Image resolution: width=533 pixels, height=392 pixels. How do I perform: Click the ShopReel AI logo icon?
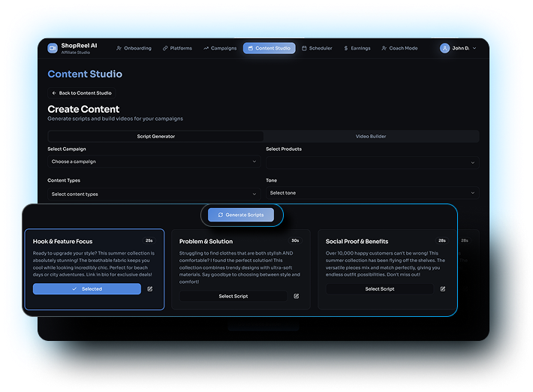53,48
